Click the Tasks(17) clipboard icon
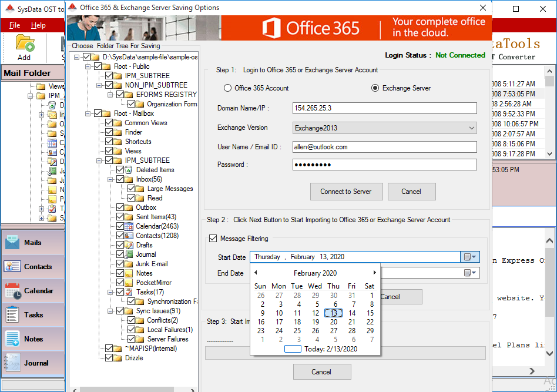557x392 pixels. pyautogui.click(x=129, y=292)
